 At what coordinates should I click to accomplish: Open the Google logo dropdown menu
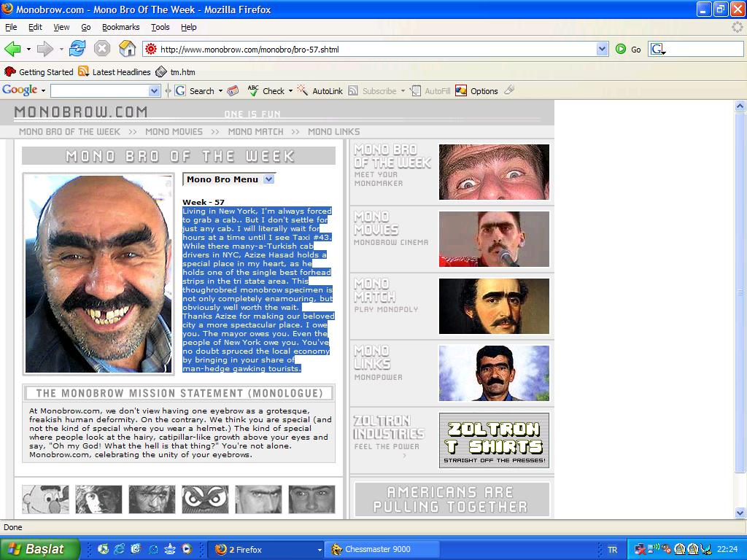(x=43, y=90)
